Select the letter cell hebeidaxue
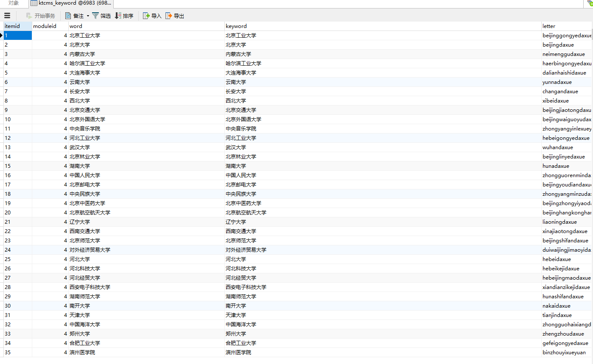Screen dimensions: 593x364 pyautogui.click(x=567, y=259)
